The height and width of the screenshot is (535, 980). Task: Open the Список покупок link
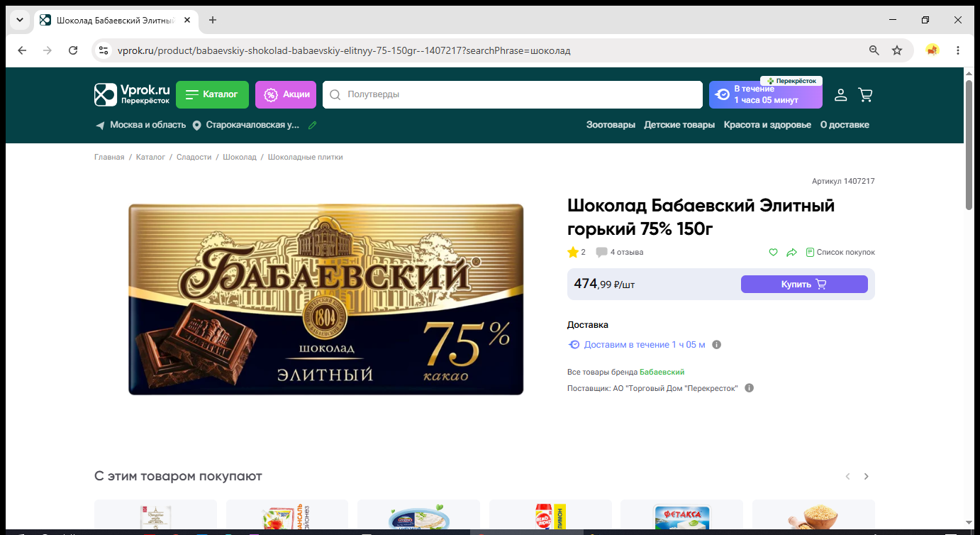(x=840, y=252)
